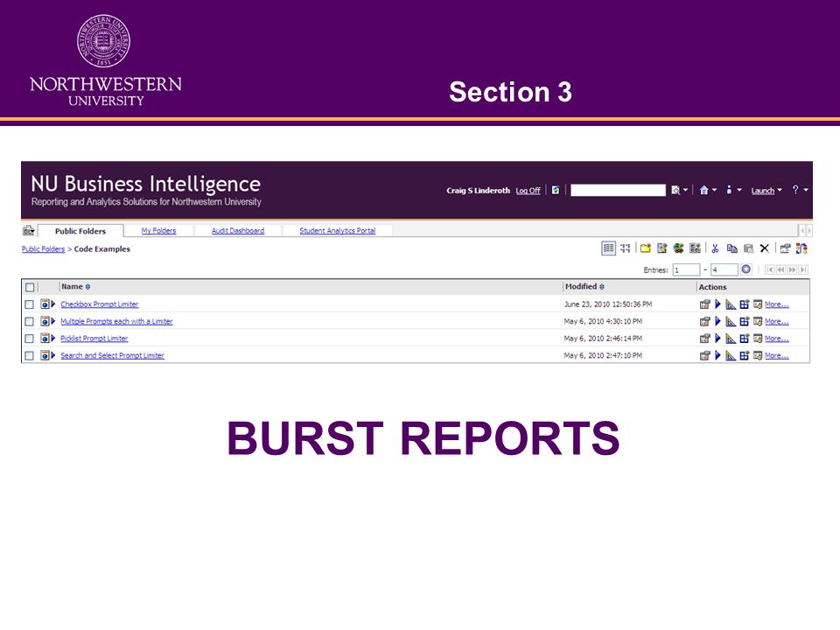
Task: Expand the Help dropdown arrow
Action: 806,190
